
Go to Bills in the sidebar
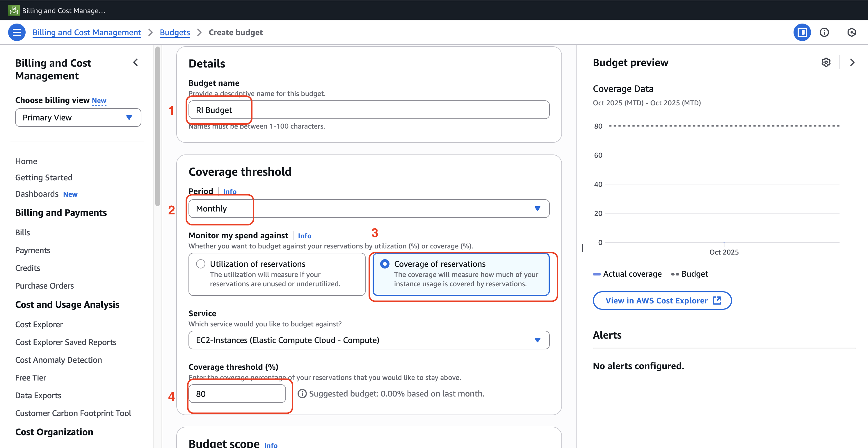[23, 233]
